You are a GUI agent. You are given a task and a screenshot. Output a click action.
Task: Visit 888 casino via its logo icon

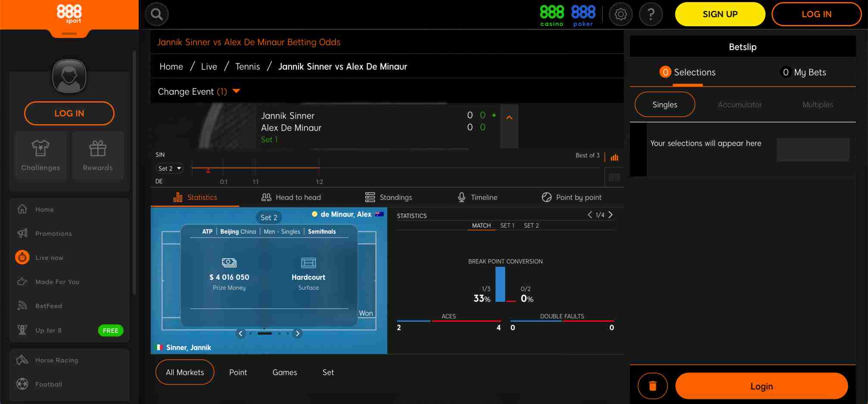551,14
